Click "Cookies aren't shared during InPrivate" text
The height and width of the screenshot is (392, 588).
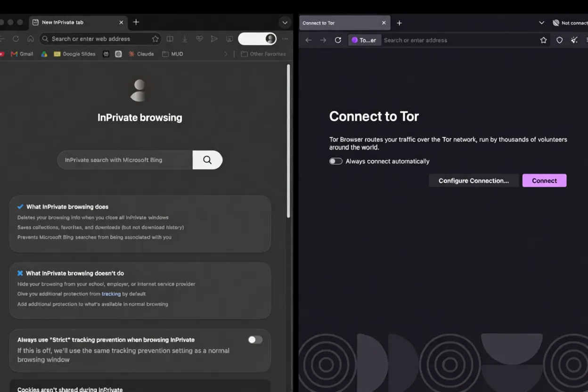[x=70, y=390]
